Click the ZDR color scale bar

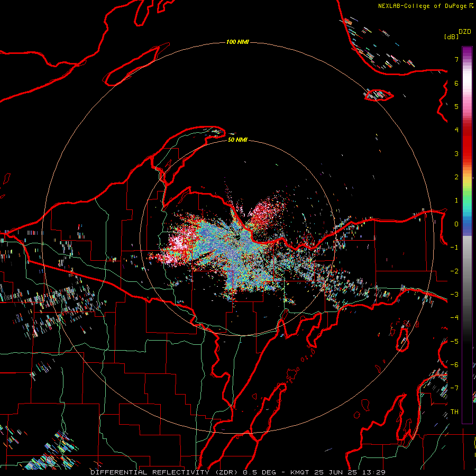(x=467, y=235)
